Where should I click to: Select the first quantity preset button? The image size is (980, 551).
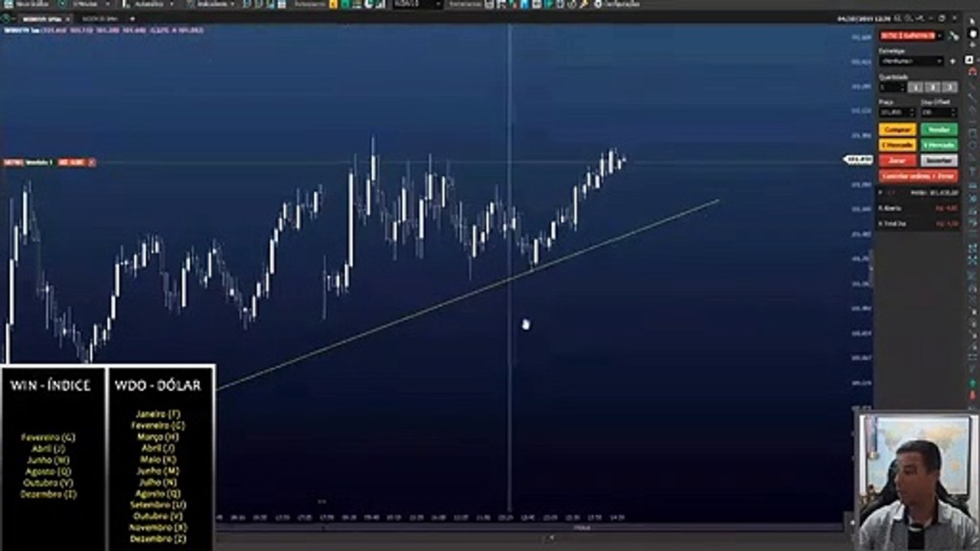coord(916,87)
